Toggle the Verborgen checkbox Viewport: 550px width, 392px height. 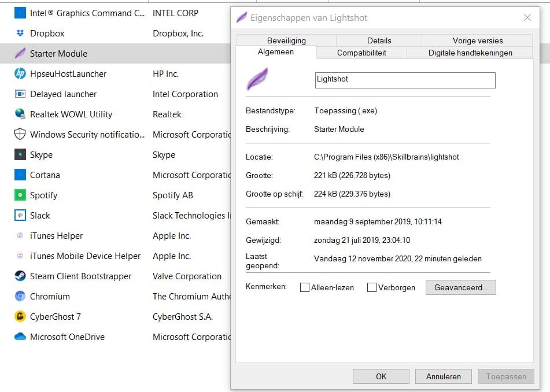pyautogui.click(x=371, y=287)
